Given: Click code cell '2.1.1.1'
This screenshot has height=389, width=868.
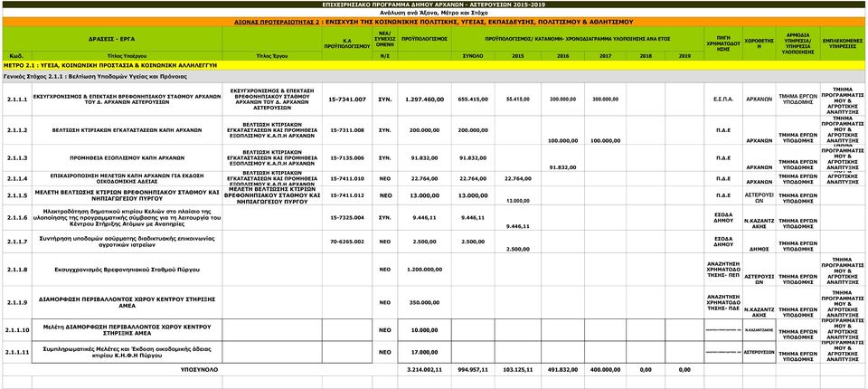Looking at the screenshot, I should coord(16,100).
